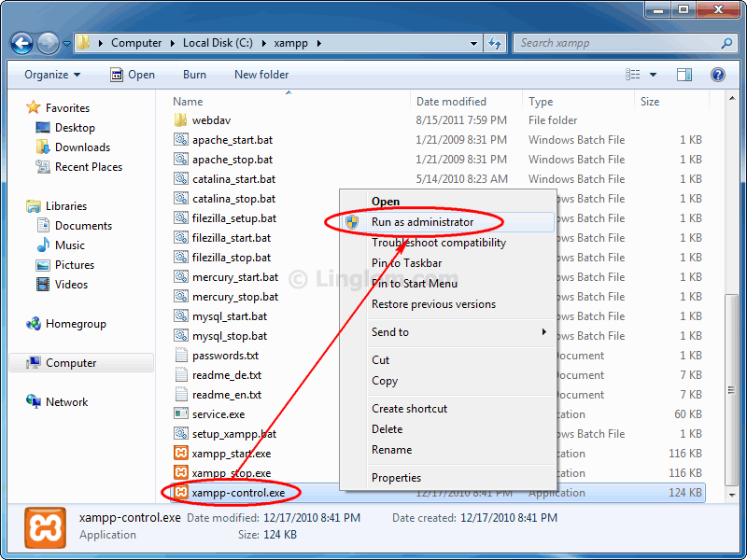This screenshot has width=747, height=560.
Task: Open the address bar history dropdown
Action: (473, 43)
